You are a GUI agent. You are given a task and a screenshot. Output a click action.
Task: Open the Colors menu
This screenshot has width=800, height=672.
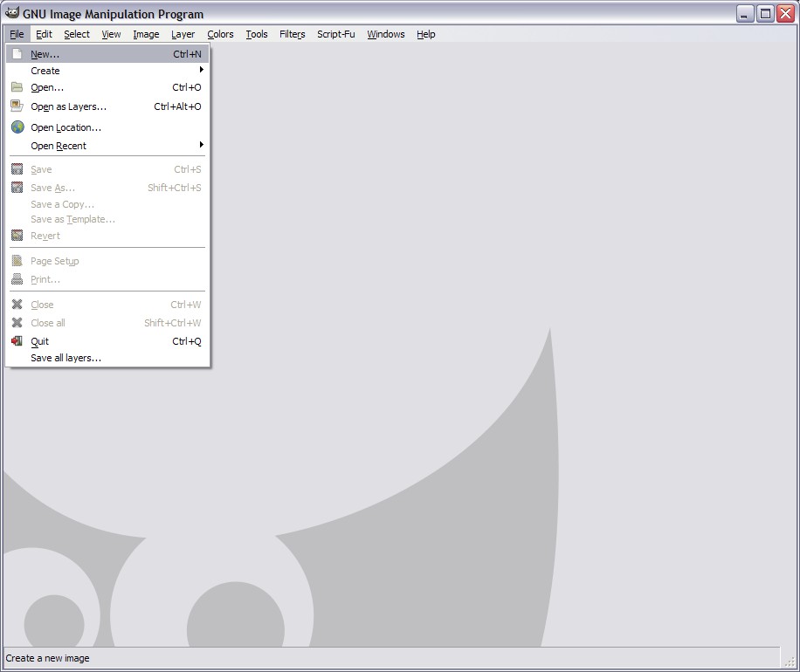click(x=220, y=34)
